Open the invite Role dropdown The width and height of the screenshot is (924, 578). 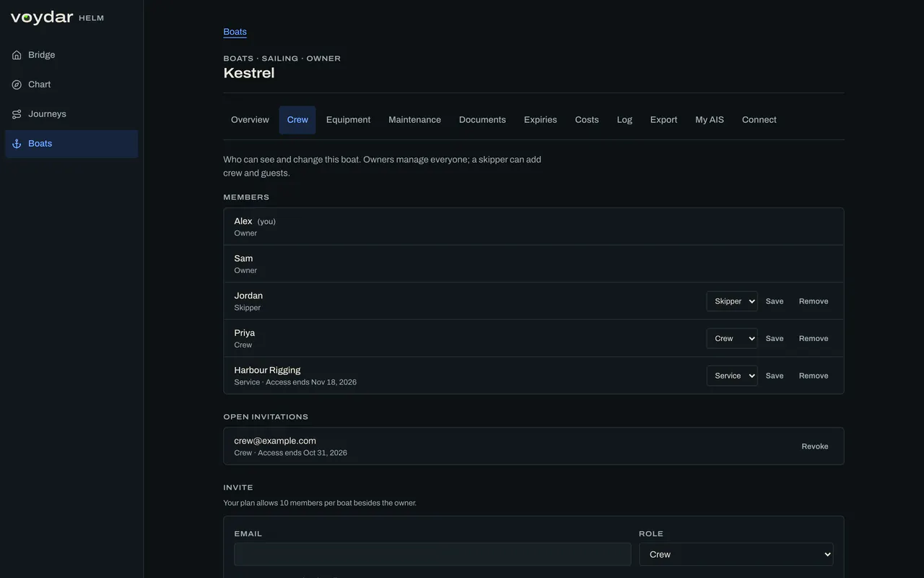[736, 554]
